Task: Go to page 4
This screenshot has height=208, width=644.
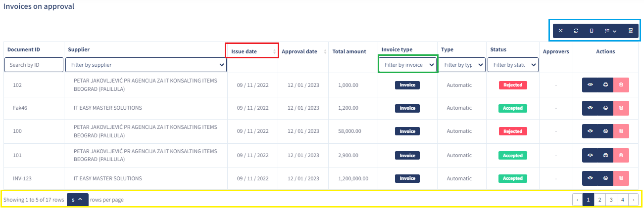Action: (623, 200)
